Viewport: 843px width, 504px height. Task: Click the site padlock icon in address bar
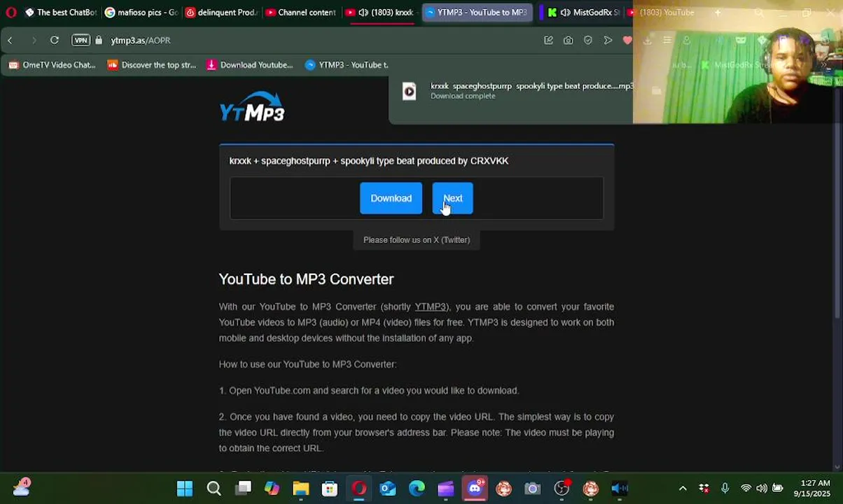coord(99,41)
